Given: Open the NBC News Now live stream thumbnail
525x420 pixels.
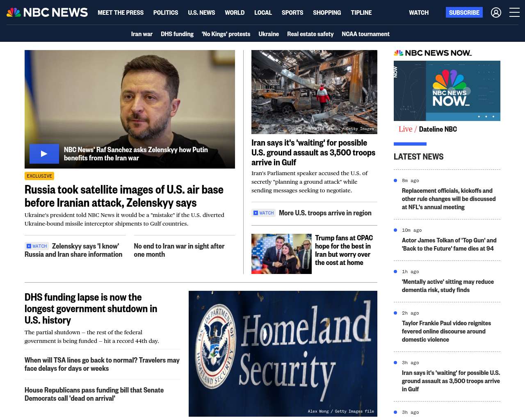Looking at the screenshot, I should (x=447, y=91).
